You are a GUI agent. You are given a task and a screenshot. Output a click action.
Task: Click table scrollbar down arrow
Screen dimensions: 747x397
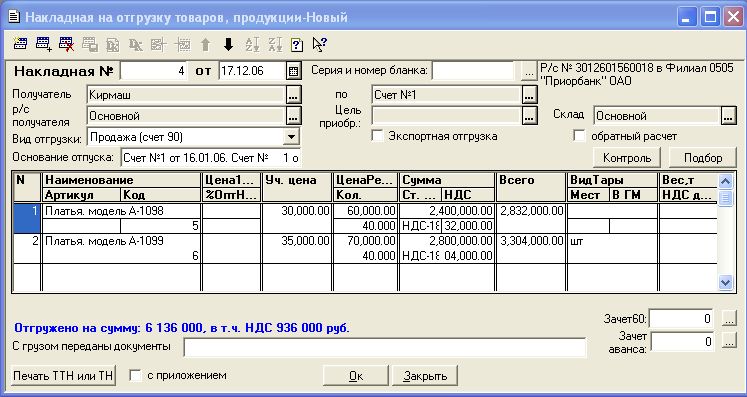725,282
